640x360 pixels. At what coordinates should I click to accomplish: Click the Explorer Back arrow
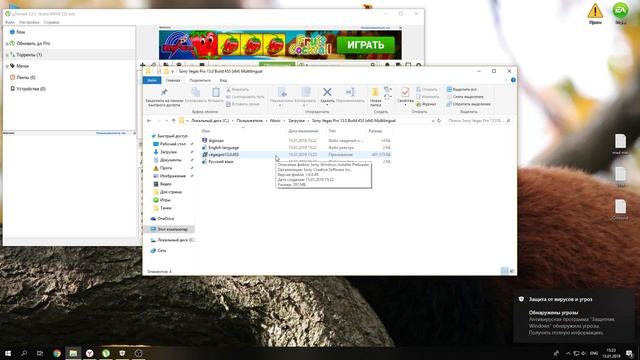coord(149,121)
